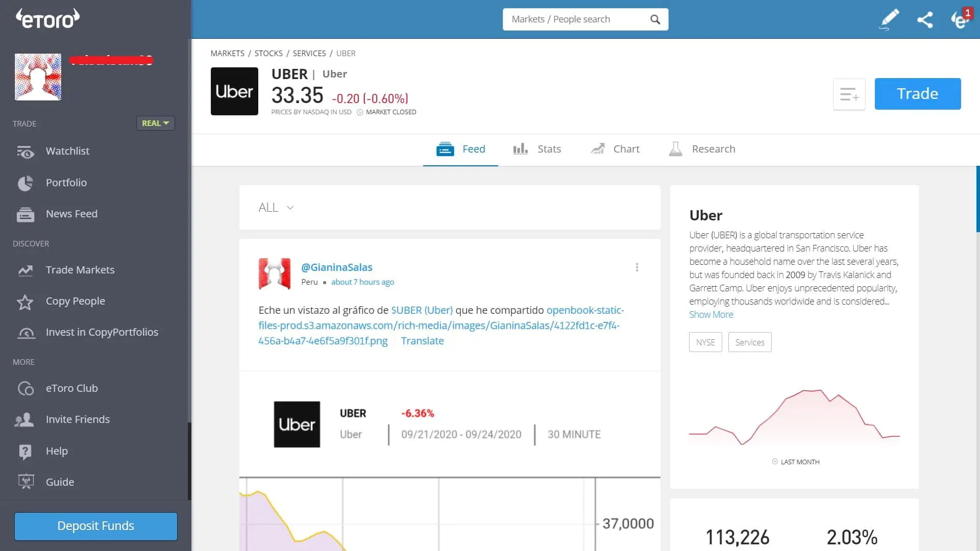Click the eToro logo
The height and width of the screenshot is (551, 980).
pos(47,19)
